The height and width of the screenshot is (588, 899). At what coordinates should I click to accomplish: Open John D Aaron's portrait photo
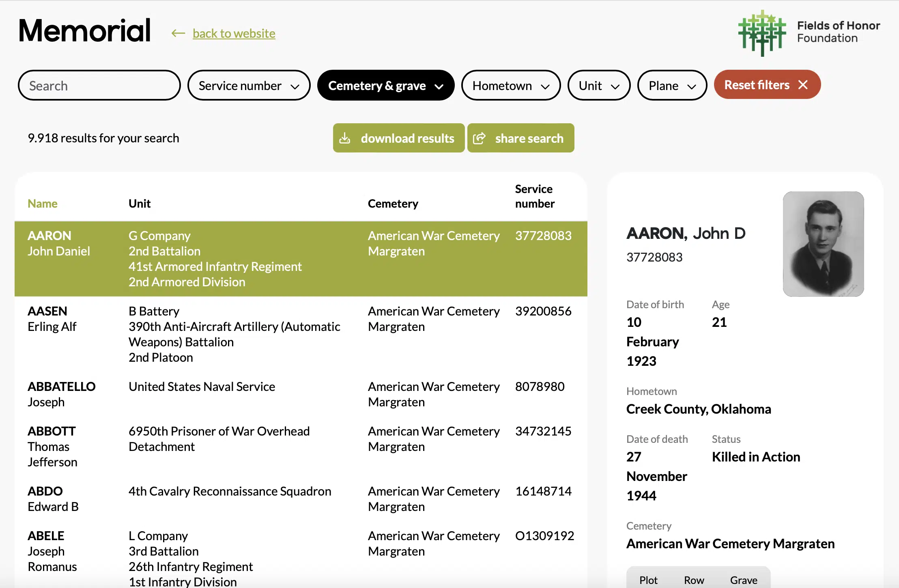pyautogui.click(x=823, y=244)
